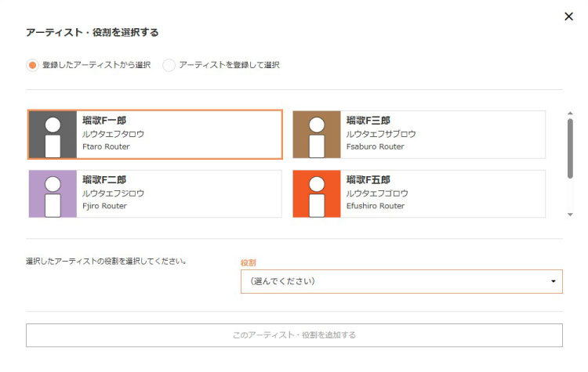588x372 pixels.
Task: Click the orange avatar icon of 瑠歌F五郎
Action: 317,194
